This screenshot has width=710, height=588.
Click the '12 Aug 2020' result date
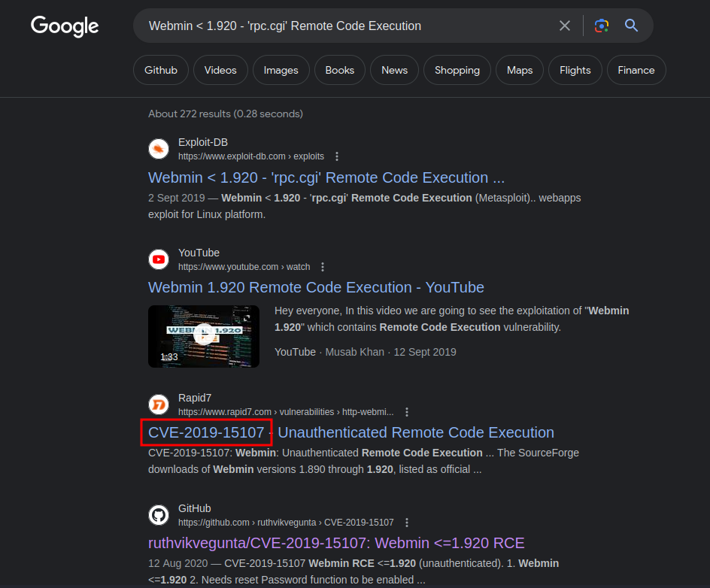click(178, 563)
